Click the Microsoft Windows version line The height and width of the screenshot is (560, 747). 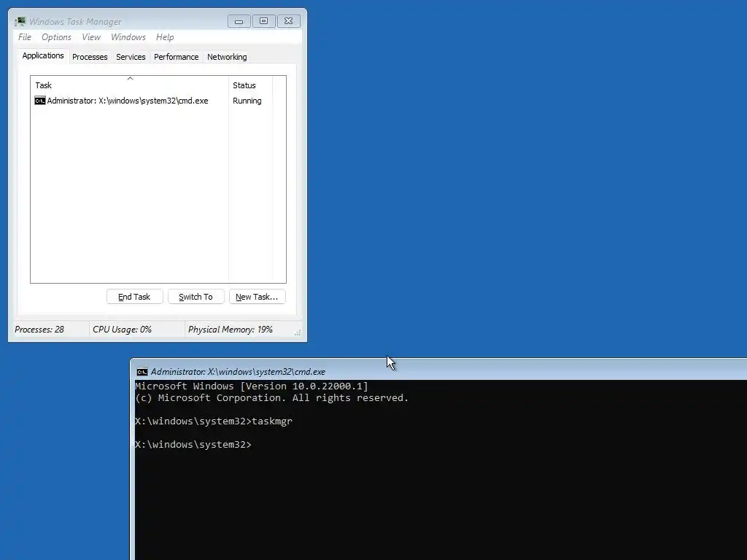click(252, 386)
